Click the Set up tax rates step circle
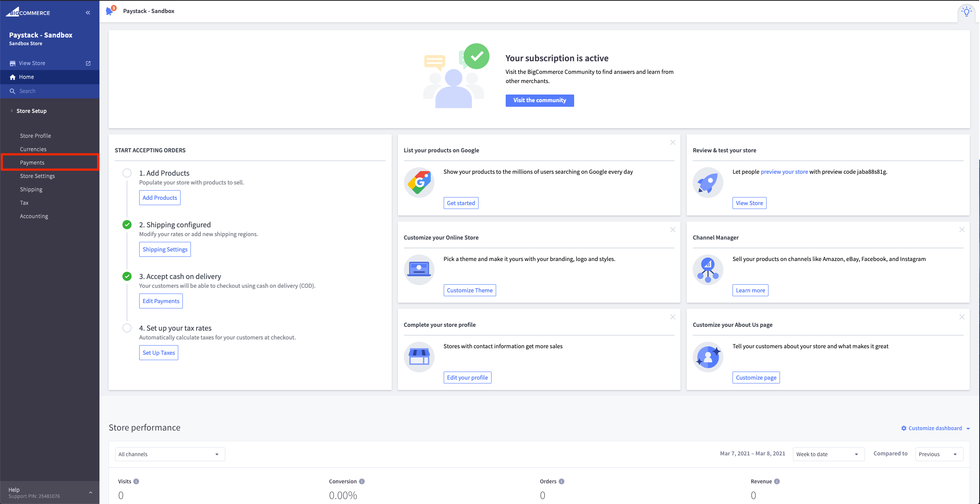The height and width of the screenshot is (504, 980). (x=127, y=328)
